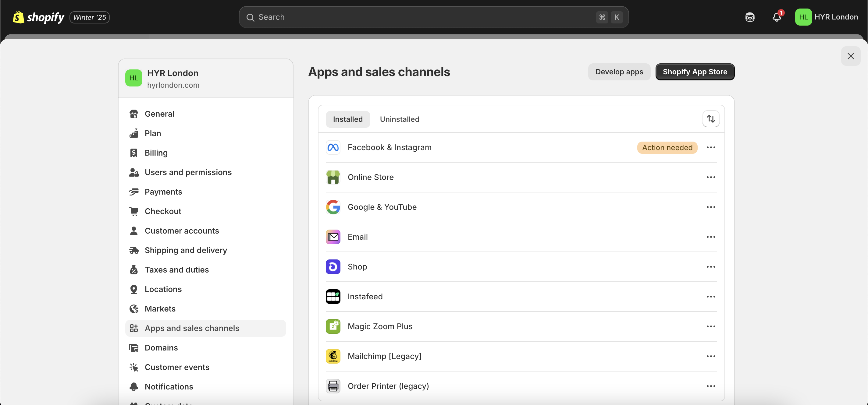
Task: Open the sort order control for the apps list
Action: 711,119
